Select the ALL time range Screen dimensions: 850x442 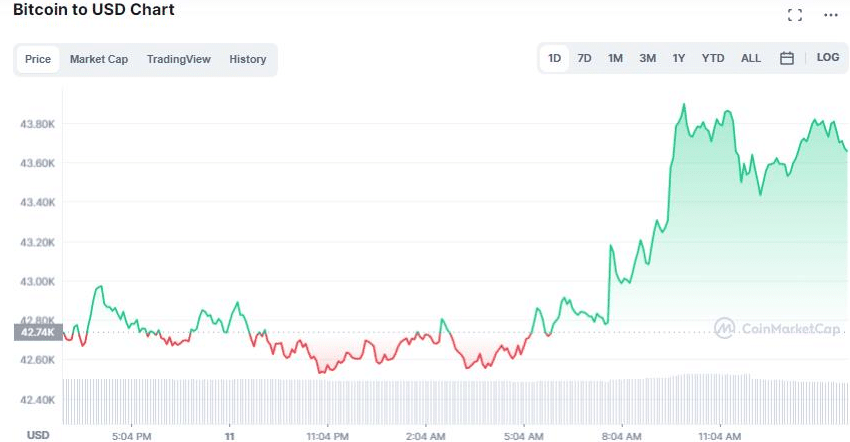point(751,58)
